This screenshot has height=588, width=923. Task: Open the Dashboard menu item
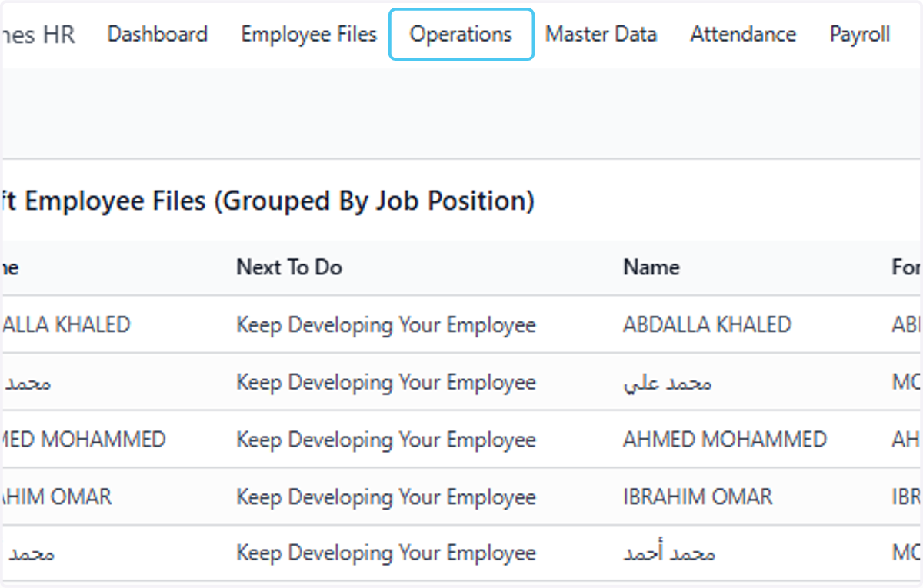158,35
